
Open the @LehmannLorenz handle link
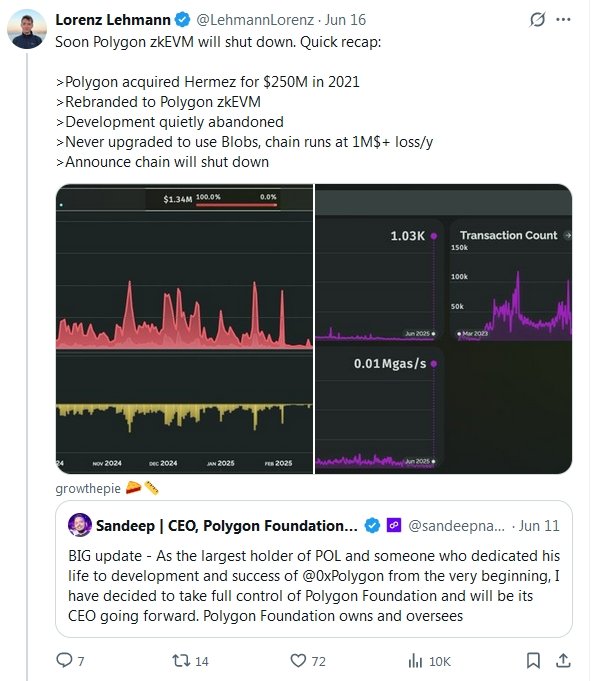pos(255,20)
